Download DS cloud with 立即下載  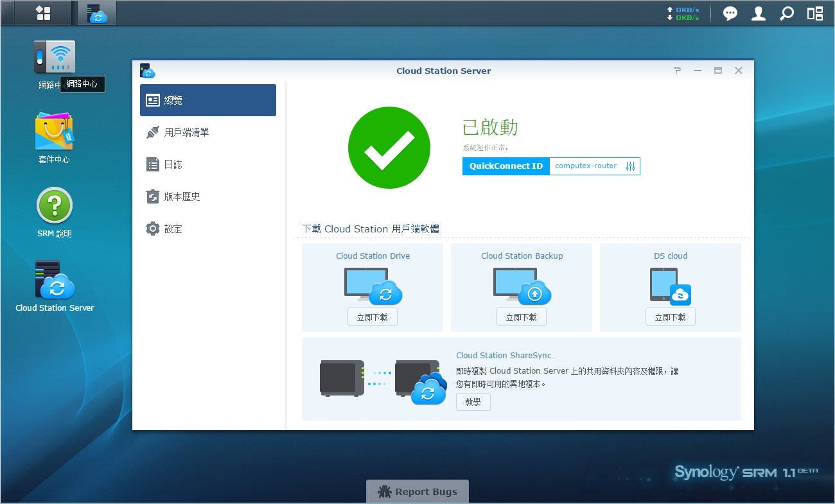tap(671, 317)
